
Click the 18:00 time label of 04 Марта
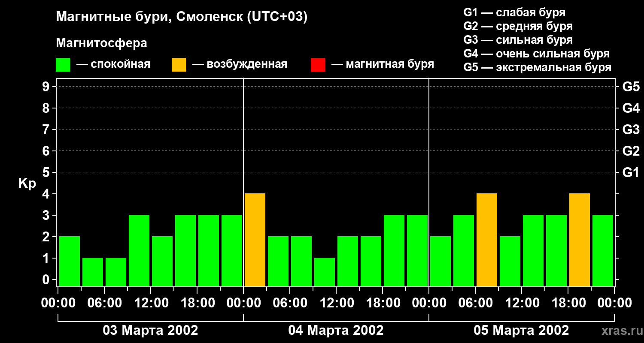click(x=383, y=303)
